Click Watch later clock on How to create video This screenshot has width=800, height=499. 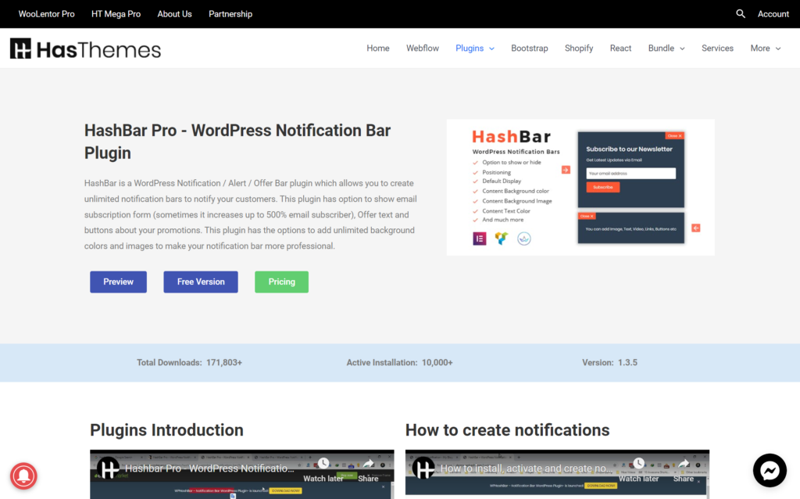click(x=639, y=463)
